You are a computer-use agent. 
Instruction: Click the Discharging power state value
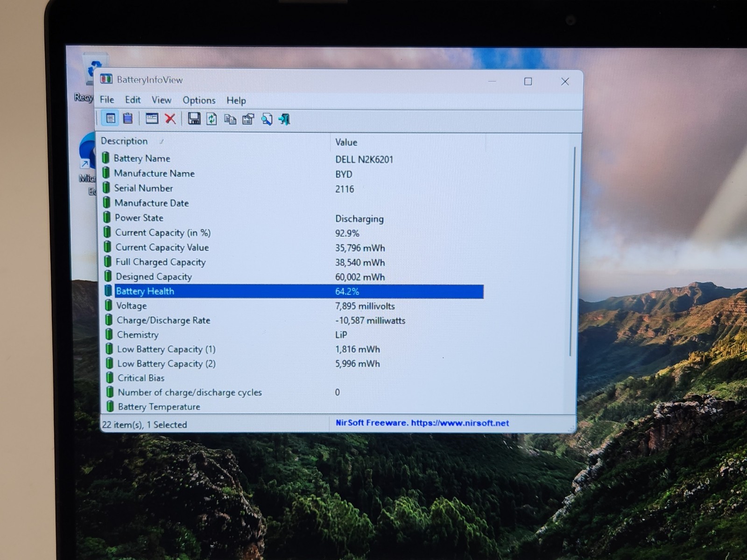point(359,218)
